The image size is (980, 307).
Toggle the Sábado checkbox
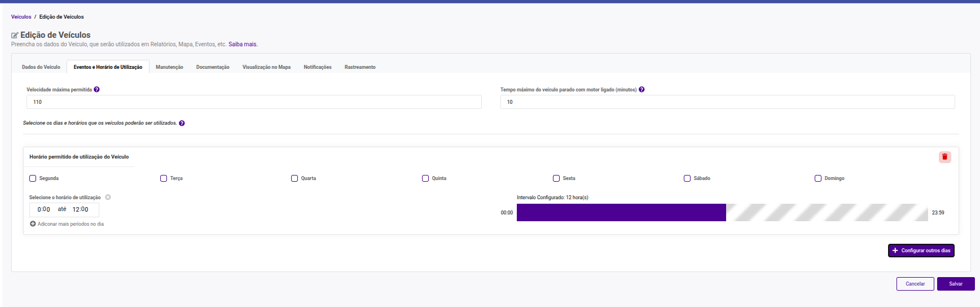click(687, 178)
